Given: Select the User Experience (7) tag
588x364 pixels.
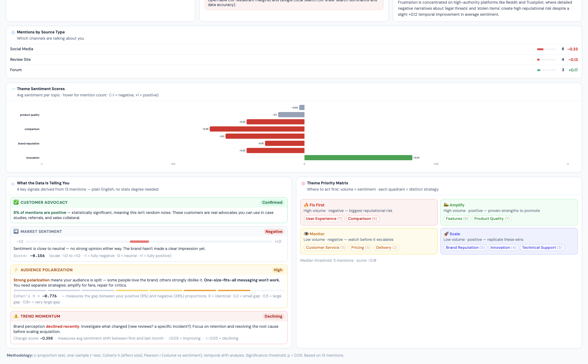Looking at the screenshot, I should pos(324,219).
